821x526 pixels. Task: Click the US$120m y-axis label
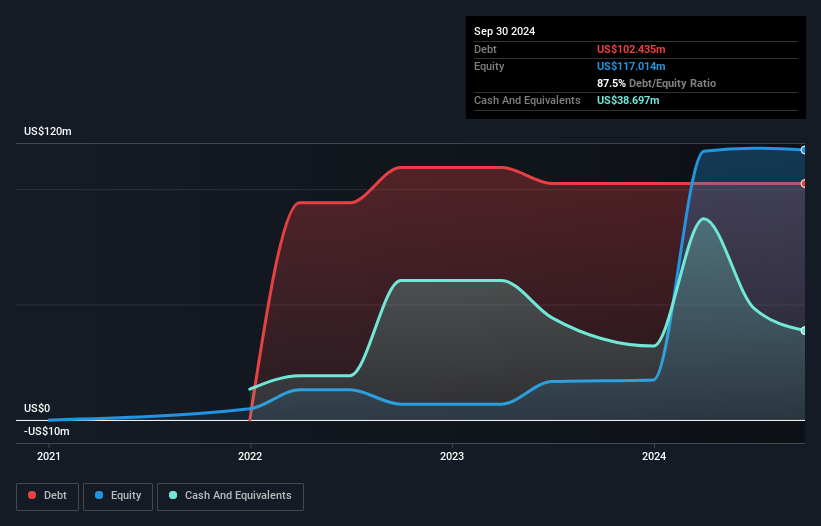[48, 131]
